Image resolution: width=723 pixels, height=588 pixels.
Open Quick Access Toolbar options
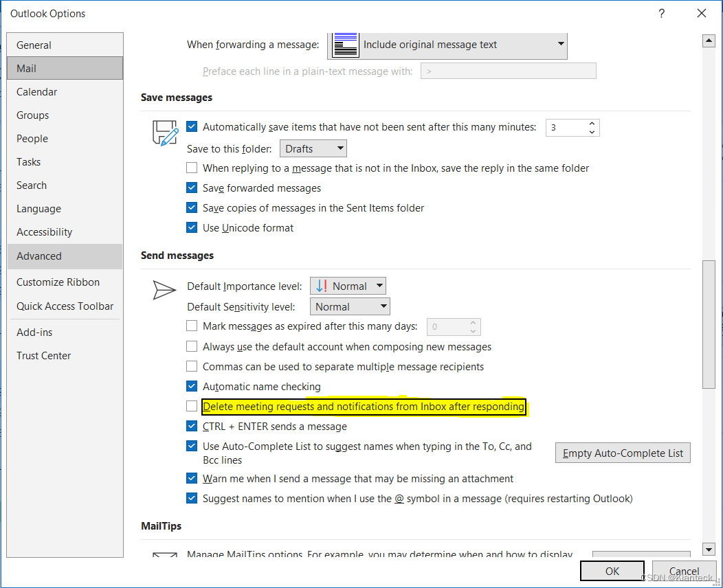(x=65, y=306)
